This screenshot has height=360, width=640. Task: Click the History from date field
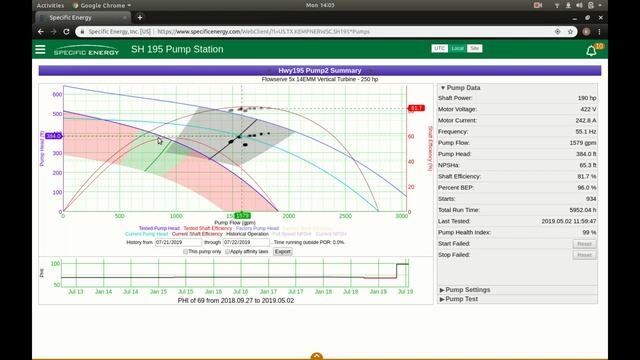178,242
